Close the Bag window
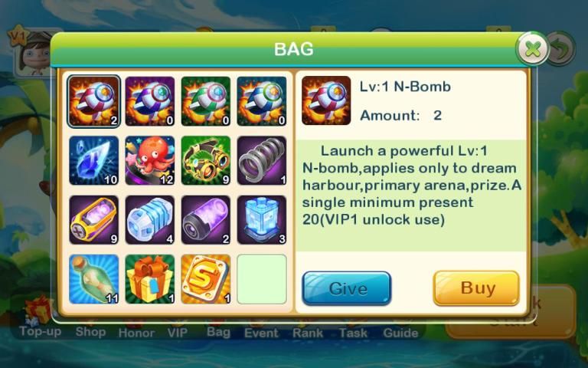 (x=533, y=49)
